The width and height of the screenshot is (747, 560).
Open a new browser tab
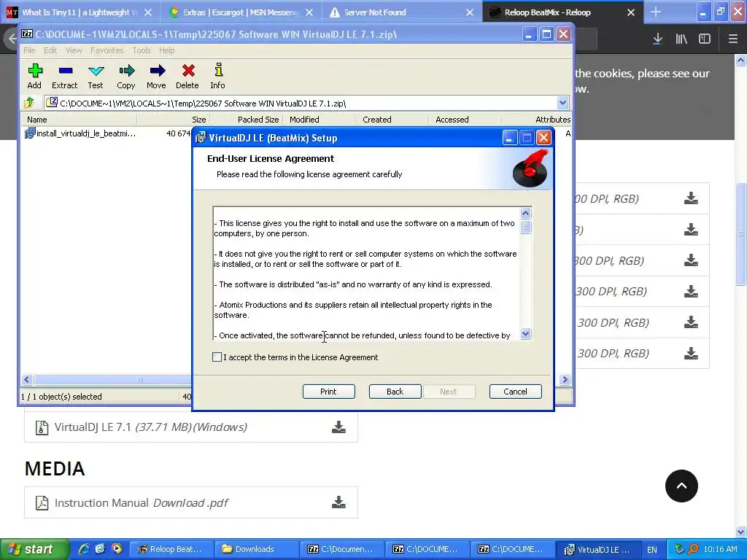(x=656, y=12)
